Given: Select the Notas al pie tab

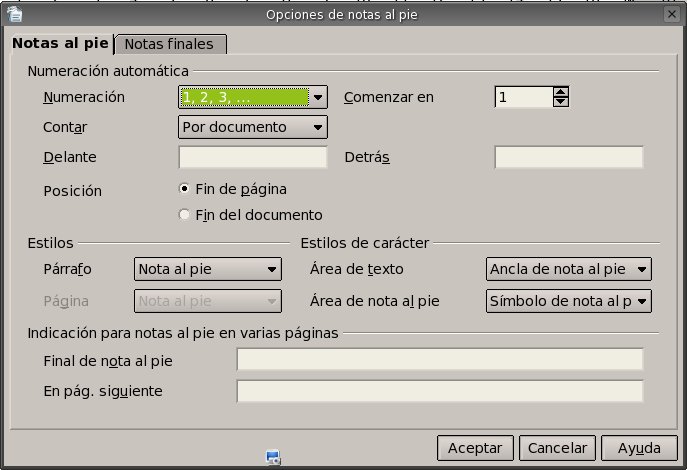Looking at the screenshot, I should (x=60, y=43).
